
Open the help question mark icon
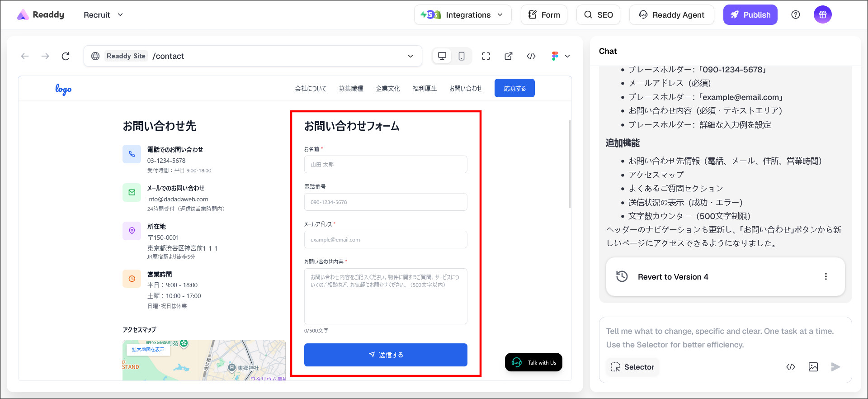[796, 15]
